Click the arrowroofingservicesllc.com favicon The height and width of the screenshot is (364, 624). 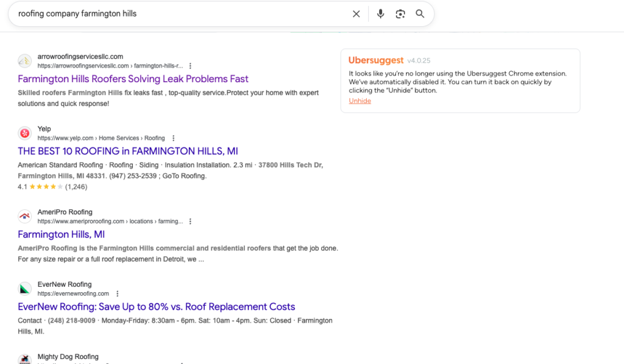tap(25, 61)
